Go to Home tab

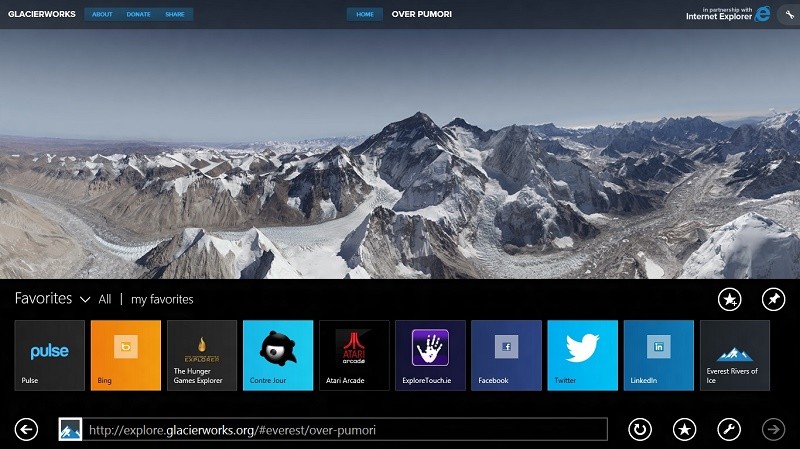tap(364, 15)
